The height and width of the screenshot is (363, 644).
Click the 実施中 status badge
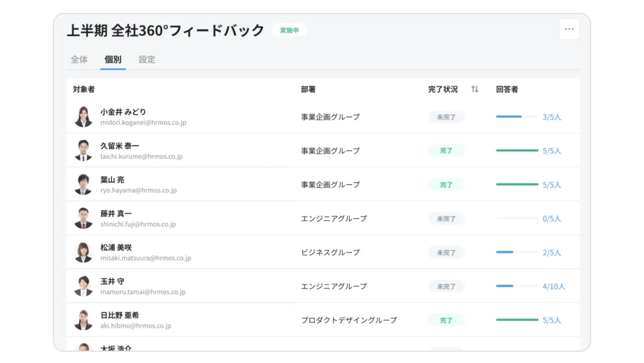(x=289, y=30)
